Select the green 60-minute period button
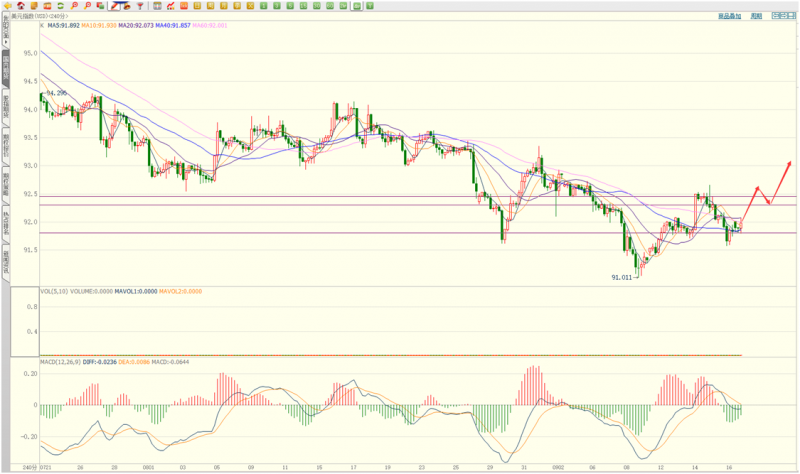The height and width of the screenshot is (474, 800). click(330, 6)
